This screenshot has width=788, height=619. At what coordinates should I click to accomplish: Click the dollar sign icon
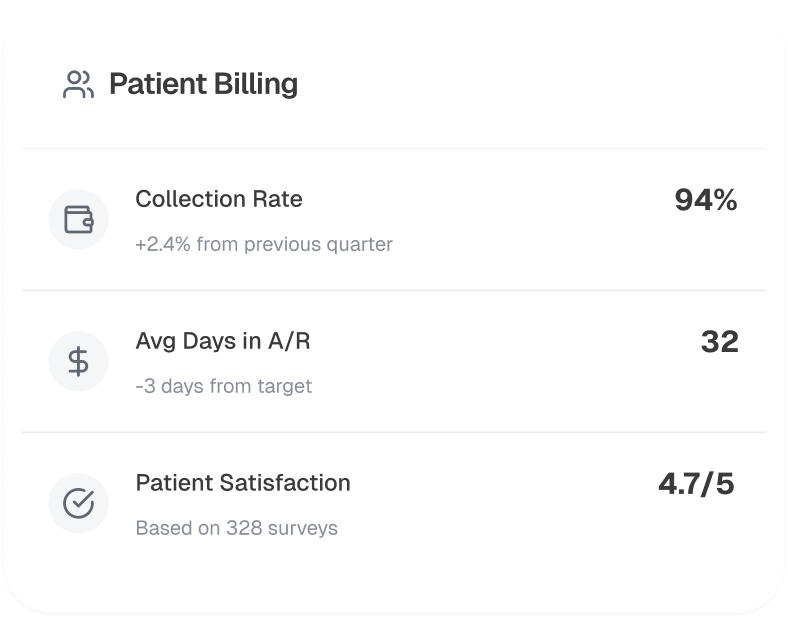(x=79, y=361)
